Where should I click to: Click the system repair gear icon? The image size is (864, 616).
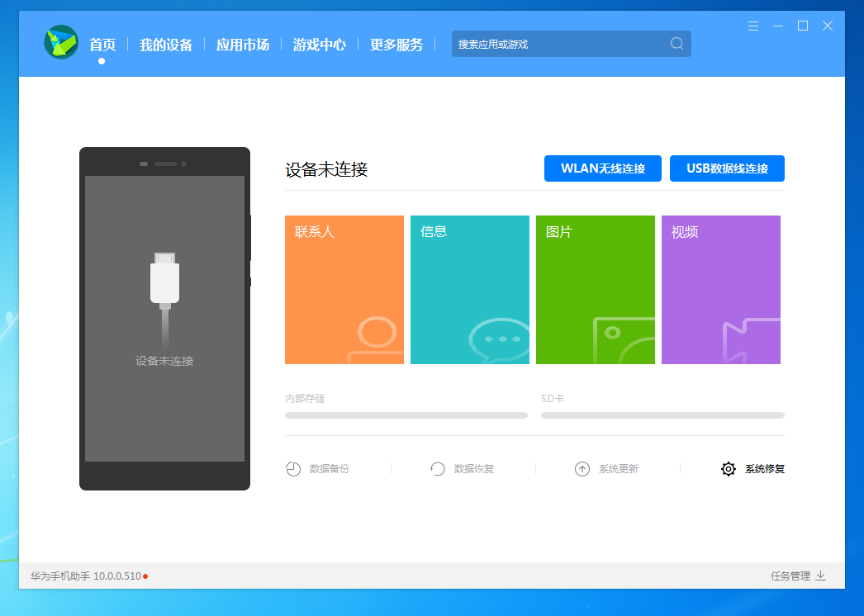(x=728, y=469)
